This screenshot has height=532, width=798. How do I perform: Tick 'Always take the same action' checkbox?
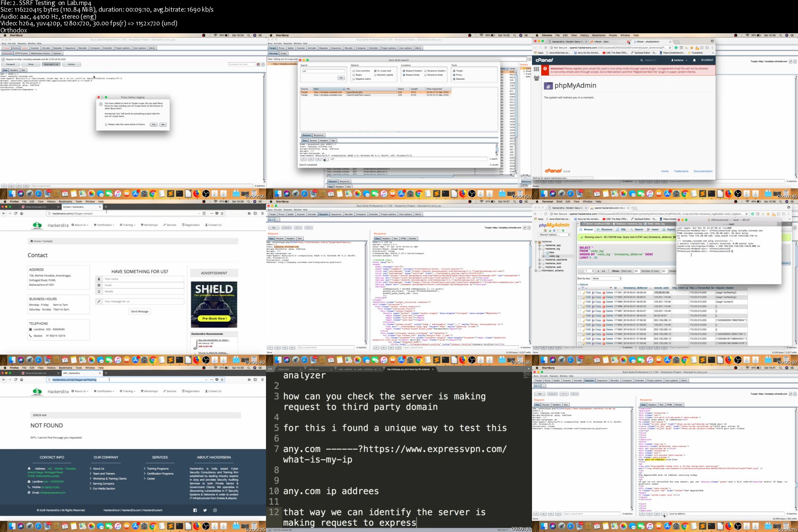click(106, 124)
